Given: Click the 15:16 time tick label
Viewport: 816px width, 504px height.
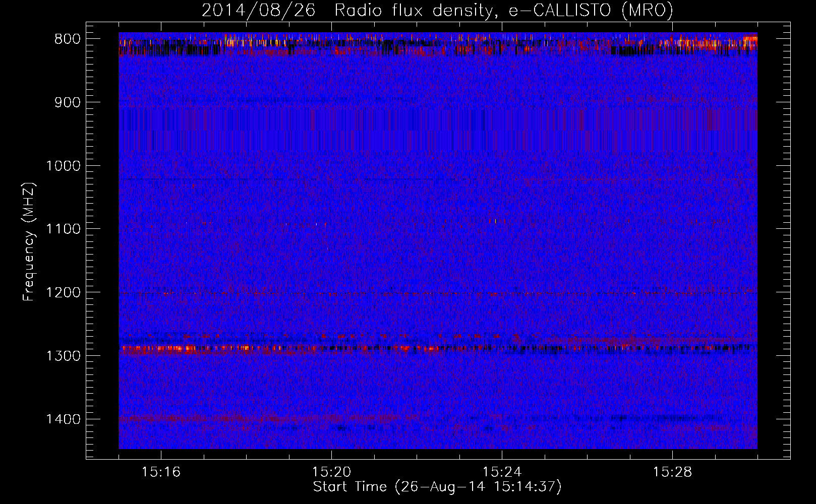Looking at the screenshot, I should click(161, 472).
